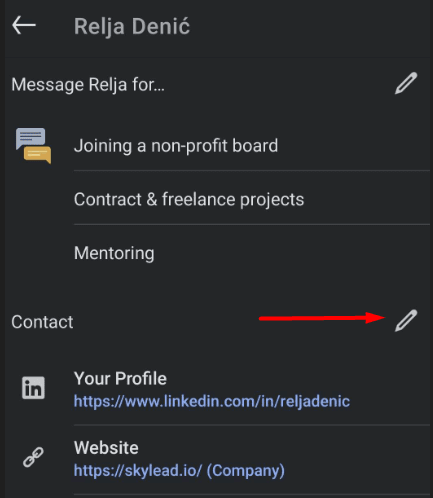Tap the '(Company)' text in the website link
The image size is (433, 498).
[x=246, y=471]
